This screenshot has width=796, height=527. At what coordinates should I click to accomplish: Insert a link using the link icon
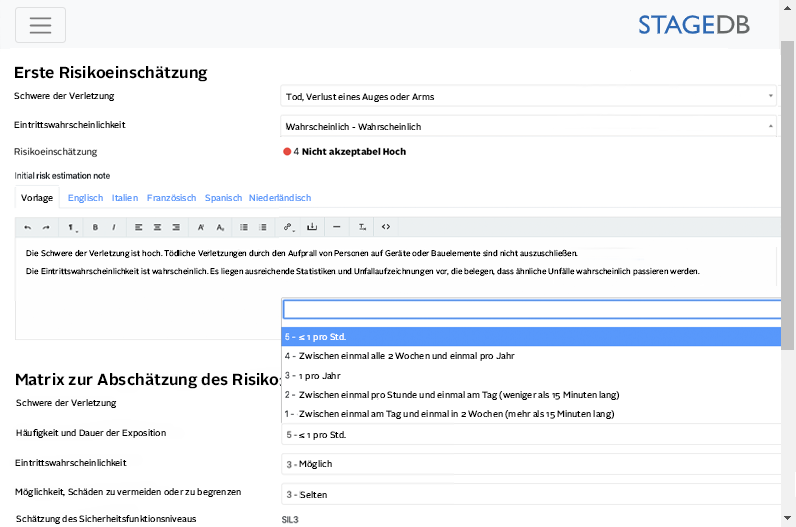coord(289,227)
